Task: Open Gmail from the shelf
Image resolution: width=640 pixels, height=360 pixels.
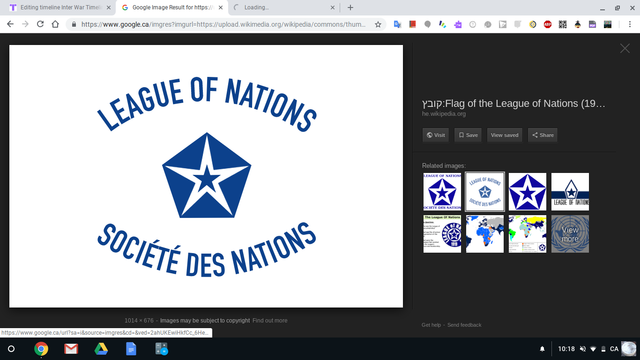Action: pos(71,349)
